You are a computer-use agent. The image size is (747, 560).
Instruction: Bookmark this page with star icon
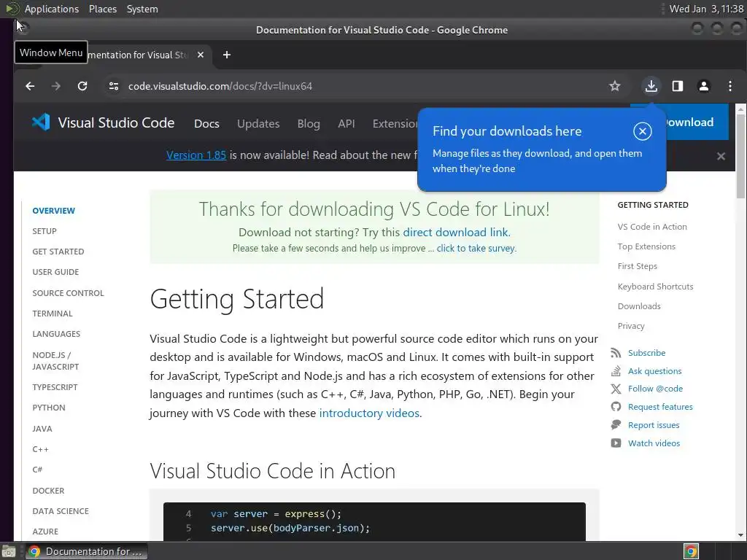[614, 86]
